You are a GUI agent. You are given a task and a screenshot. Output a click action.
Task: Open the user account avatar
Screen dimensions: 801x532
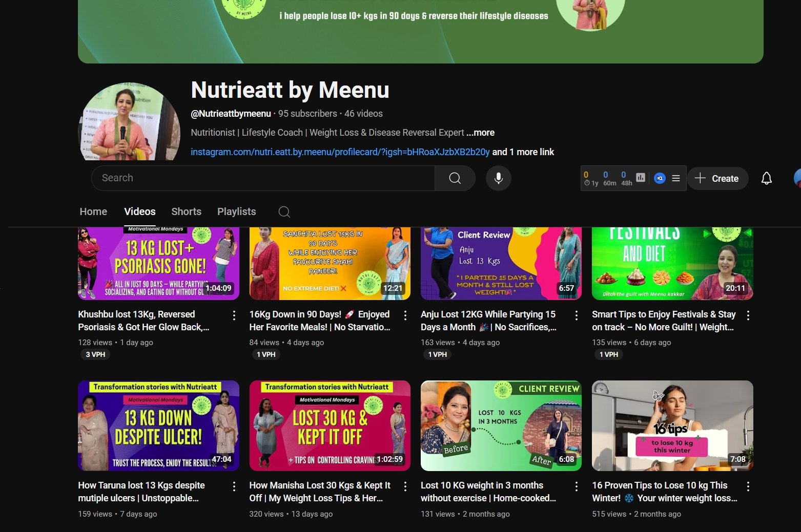[x=797, y=178]
